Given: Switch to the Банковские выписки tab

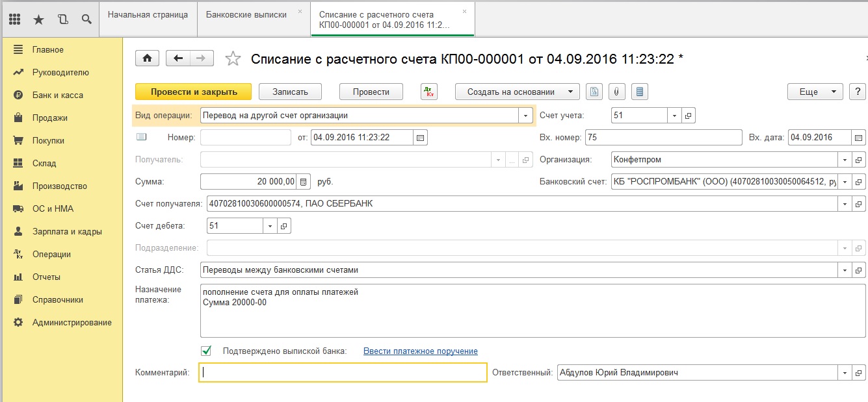Looking at the screenshot, I should tap(246, 14).
